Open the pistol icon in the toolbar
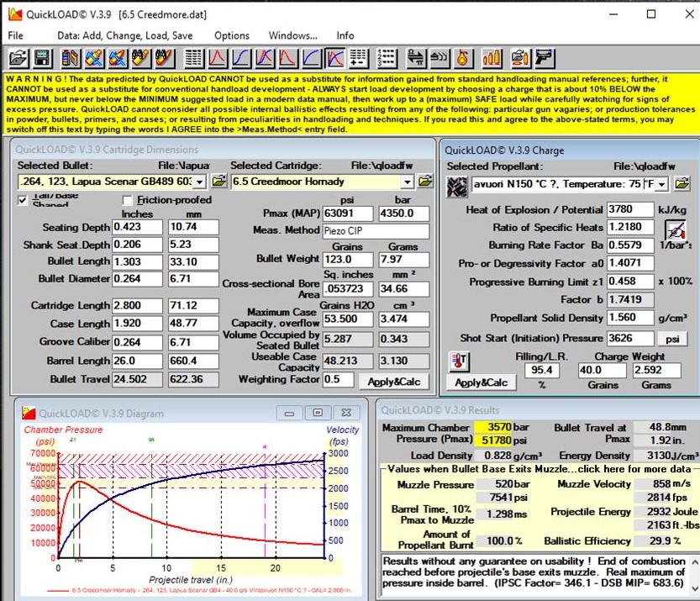The image size is (700, 601). [545, 59]
